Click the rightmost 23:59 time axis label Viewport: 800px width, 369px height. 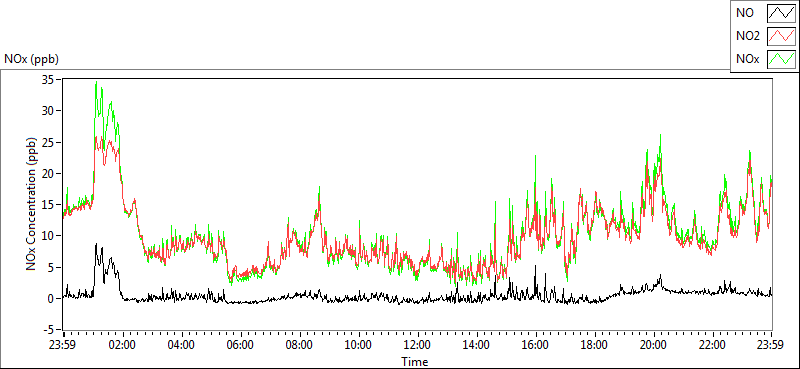(x=771, y=345)
